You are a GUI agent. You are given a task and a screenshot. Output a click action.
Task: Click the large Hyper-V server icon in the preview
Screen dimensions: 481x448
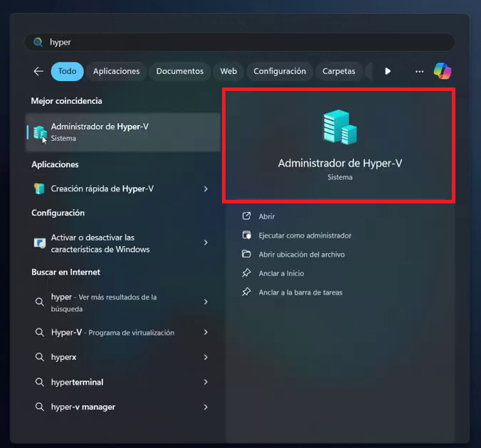(x=340, y=127)
